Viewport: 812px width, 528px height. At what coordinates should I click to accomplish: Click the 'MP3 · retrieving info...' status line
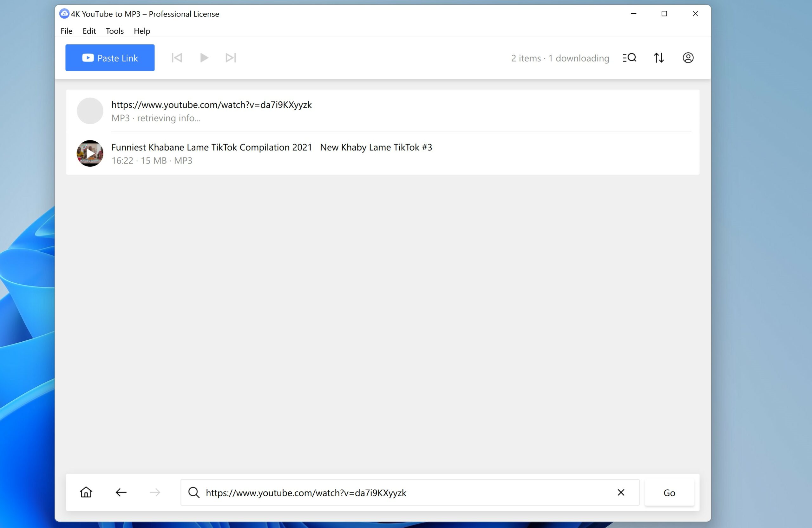click(156, 118)
